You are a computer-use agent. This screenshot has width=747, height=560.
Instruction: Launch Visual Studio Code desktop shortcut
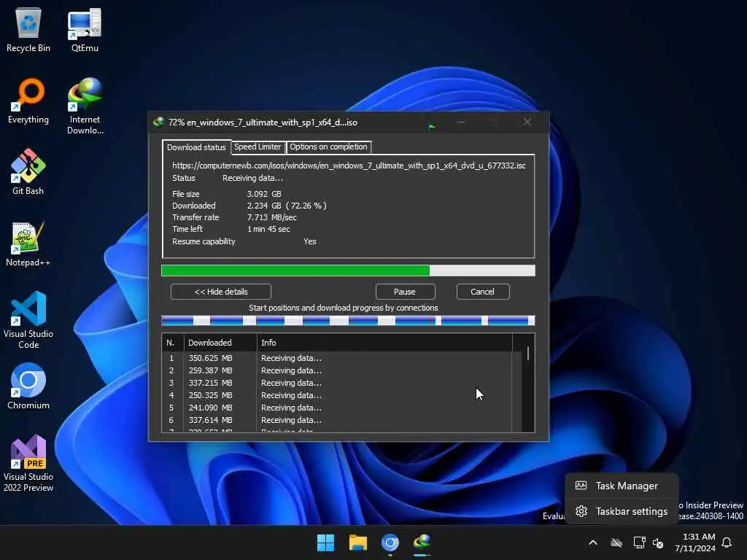click(28, 320)
